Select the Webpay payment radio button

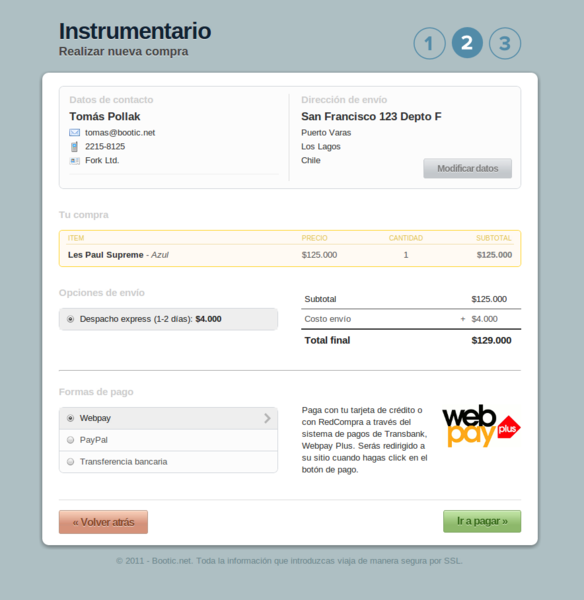tap(70, 418)
